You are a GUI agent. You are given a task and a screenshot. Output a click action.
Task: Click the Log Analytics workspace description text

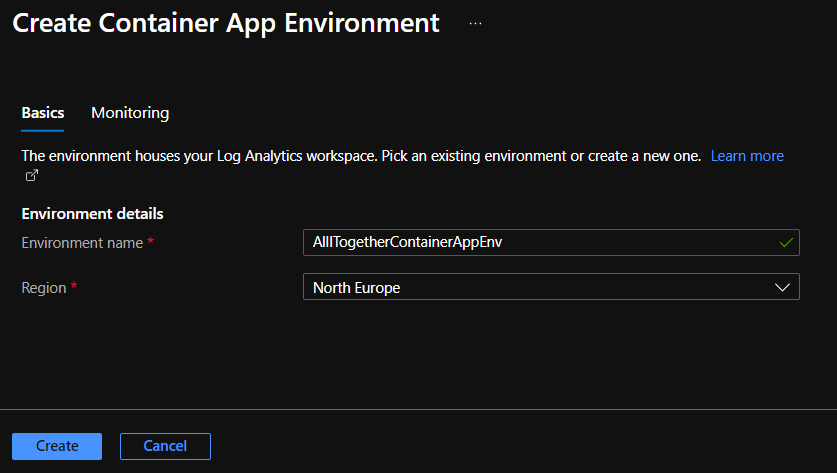(x=360, y=156)
